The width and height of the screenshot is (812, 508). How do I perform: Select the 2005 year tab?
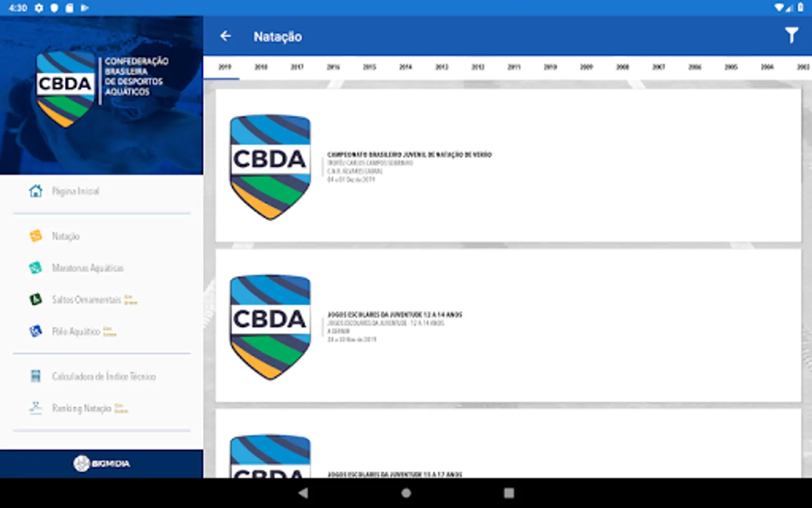731,67
